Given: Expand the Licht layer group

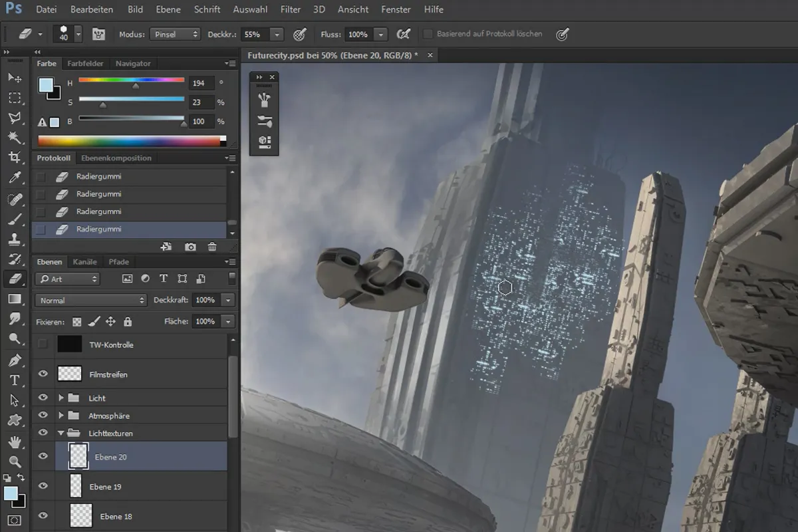Looking at the screenshot, I should click(x=61, y=398).
